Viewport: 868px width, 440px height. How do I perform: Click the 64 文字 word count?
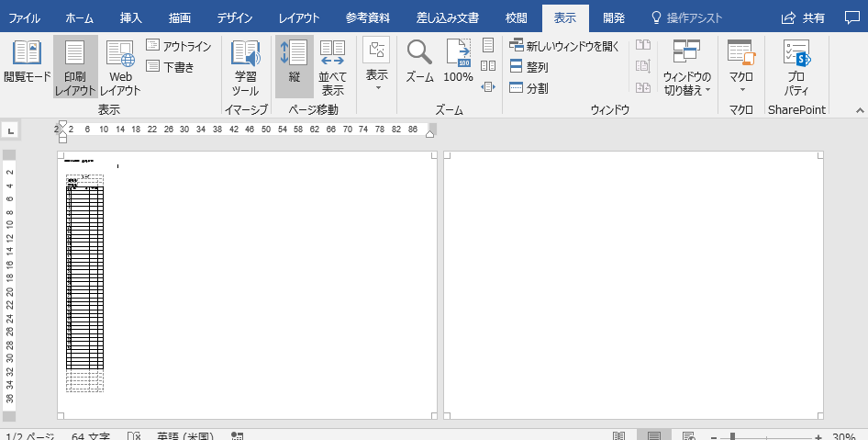point(91,436)
